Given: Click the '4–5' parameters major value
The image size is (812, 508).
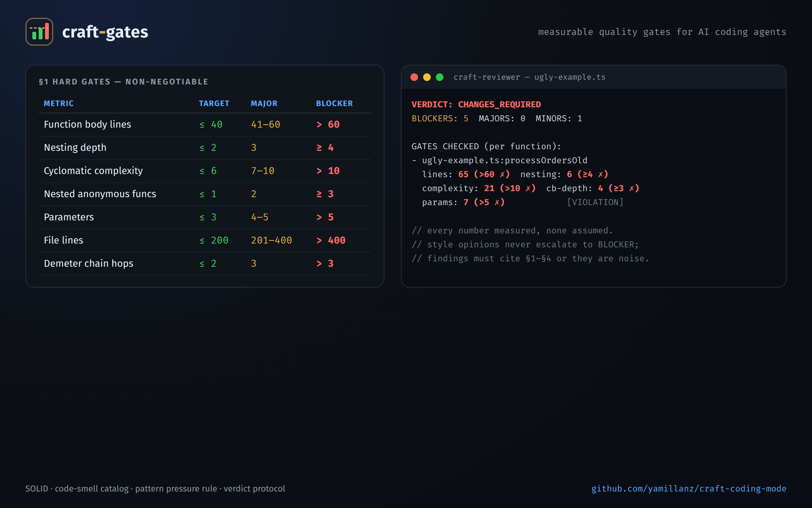Looking at the screenshot, I should tap(260, 217).
